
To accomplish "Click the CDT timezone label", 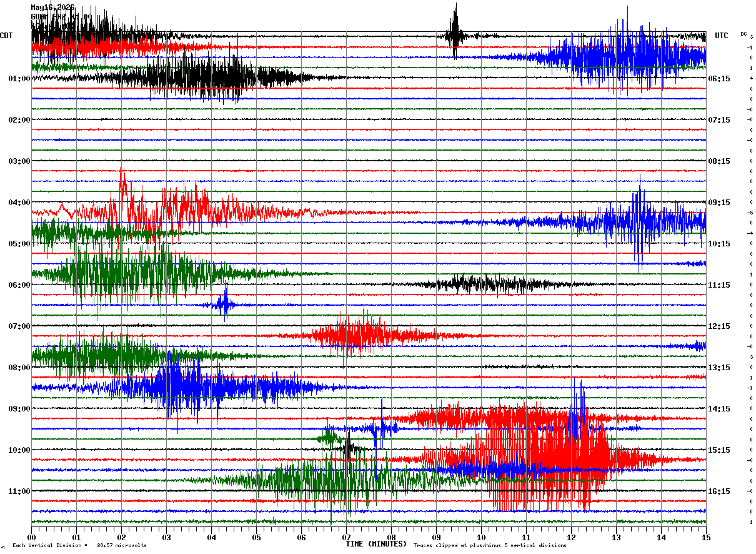I will pyautogui.click(x=6, y=36).
